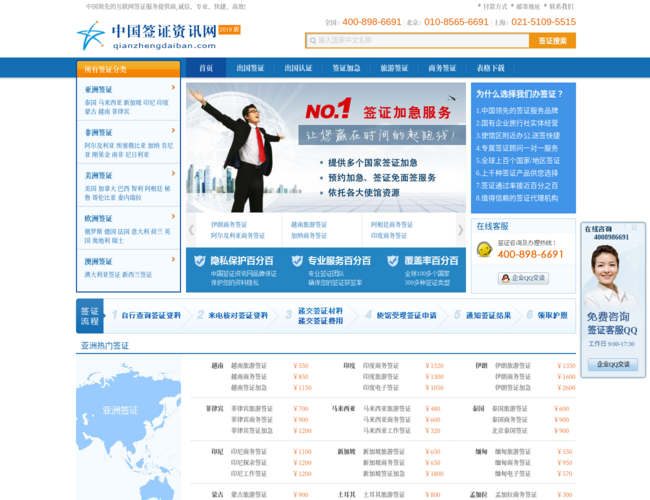The width and height of the screenshot is (650, 500).
Task: Click the 覆盖率百分百 shield icon
Action: click(x=391, y=260)
